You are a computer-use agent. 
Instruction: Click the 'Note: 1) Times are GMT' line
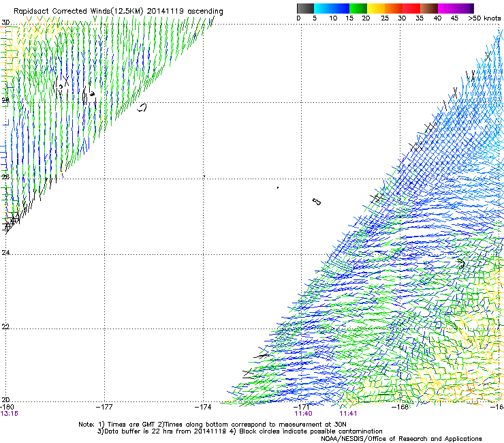212,425
